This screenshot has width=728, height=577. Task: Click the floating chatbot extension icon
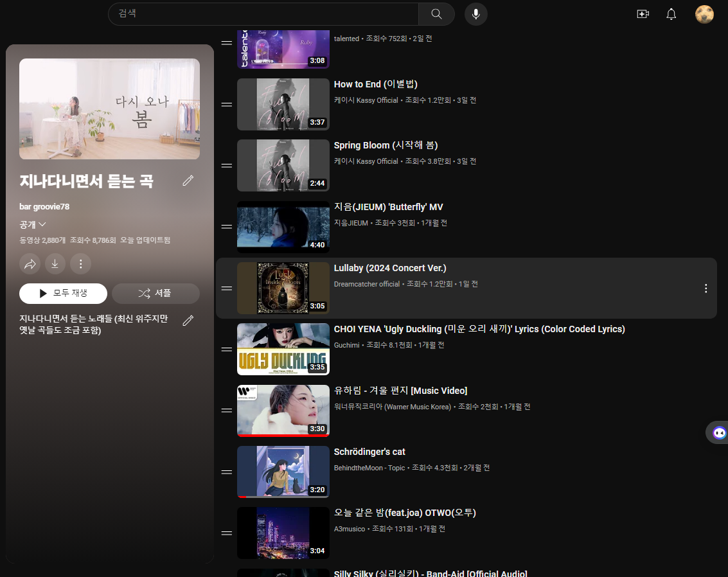point(719,432)
